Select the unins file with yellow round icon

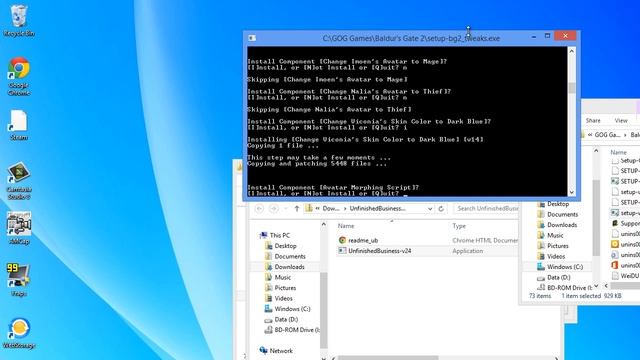625,244
